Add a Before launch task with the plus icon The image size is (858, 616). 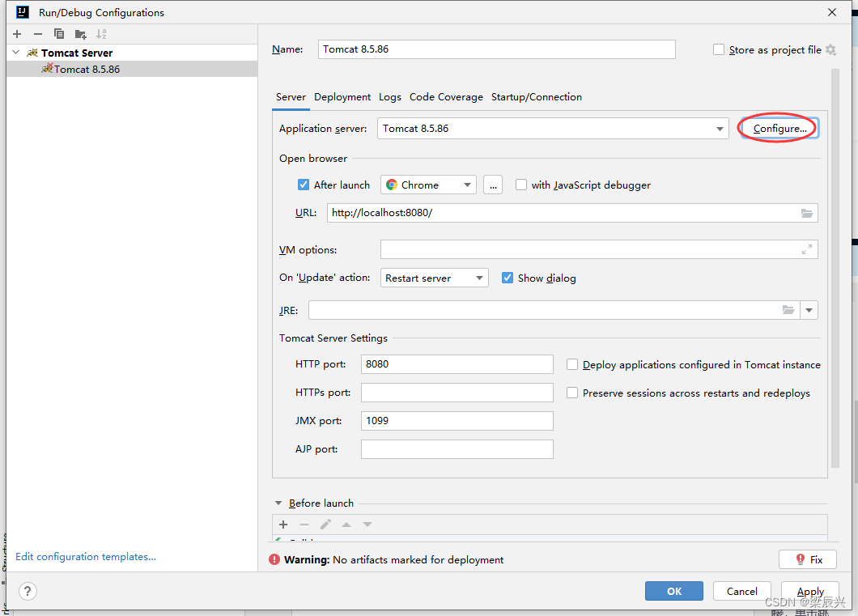283,525
